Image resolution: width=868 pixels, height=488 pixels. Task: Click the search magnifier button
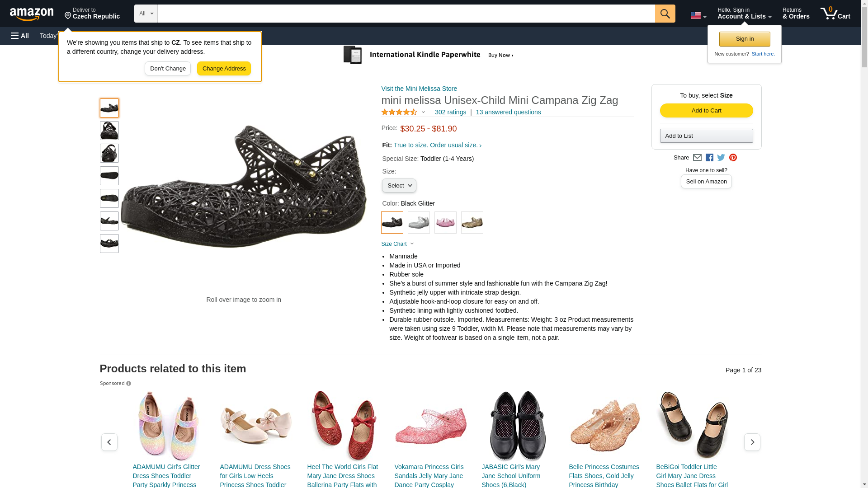click(x=665, y=14)
